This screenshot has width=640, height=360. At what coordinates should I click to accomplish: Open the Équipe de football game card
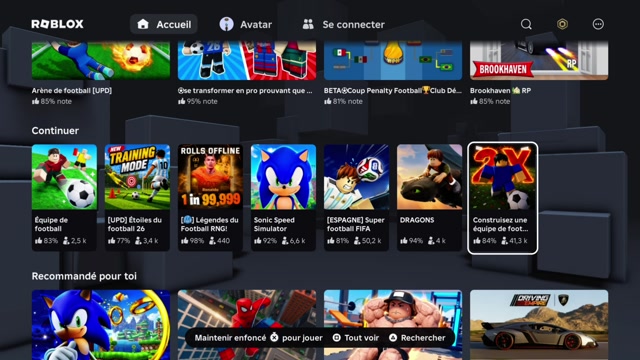64,197
